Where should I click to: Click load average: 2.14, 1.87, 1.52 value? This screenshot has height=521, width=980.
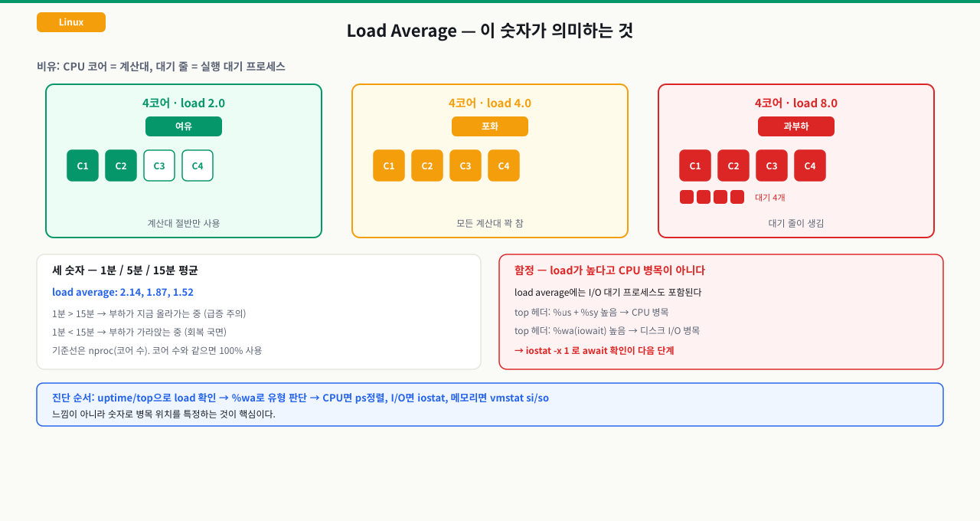[122, 292]
